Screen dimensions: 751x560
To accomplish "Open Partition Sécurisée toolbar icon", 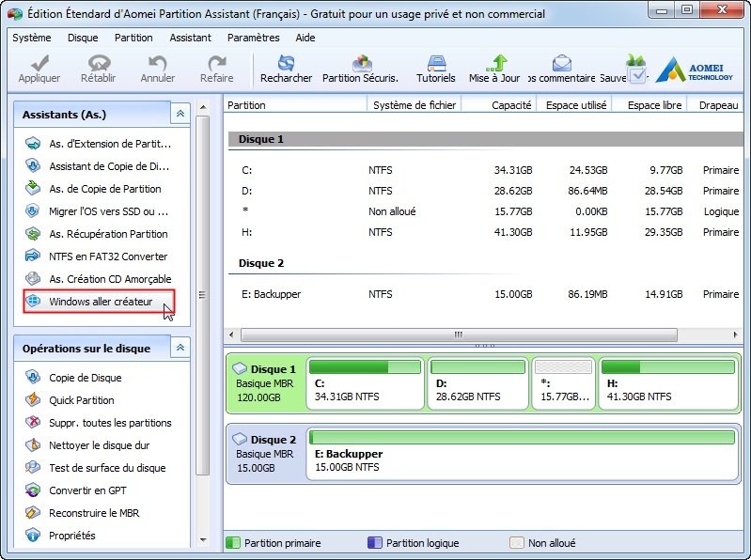I will (x=362, y=63).
